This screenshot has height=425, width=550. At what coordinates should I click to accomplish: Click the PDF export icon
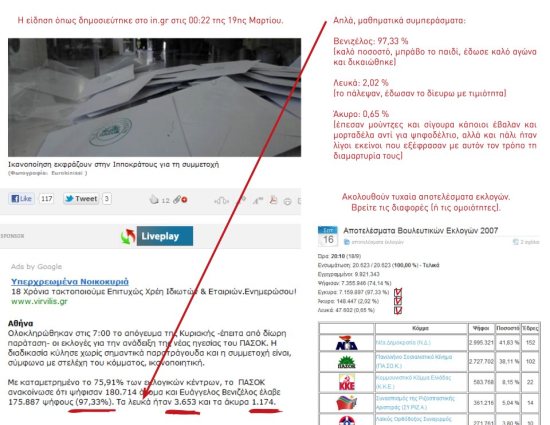tap(273, 200)
